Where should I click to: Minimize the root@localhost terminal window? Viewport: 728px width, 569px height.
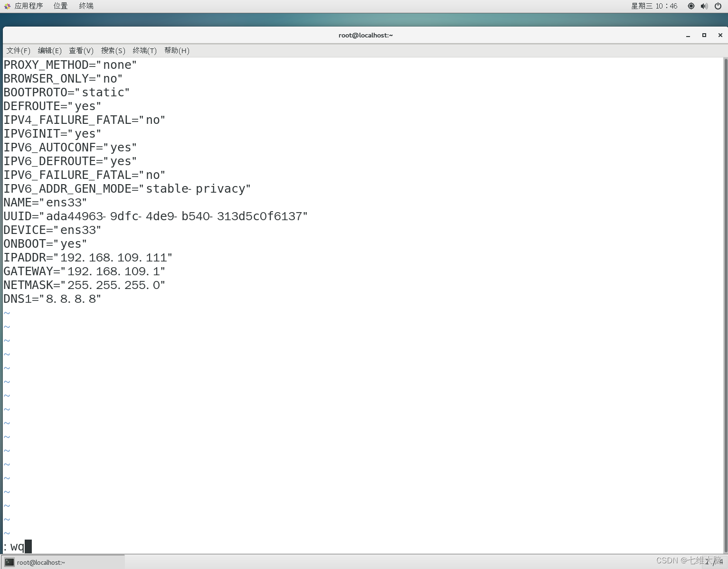pyautogui.click(x=688, y=36)
